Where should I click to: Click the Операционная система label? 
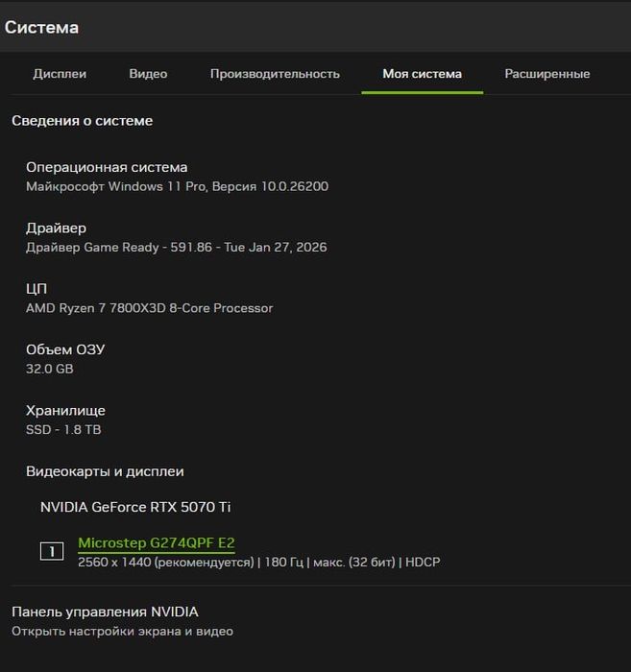[x=107, y=167]
